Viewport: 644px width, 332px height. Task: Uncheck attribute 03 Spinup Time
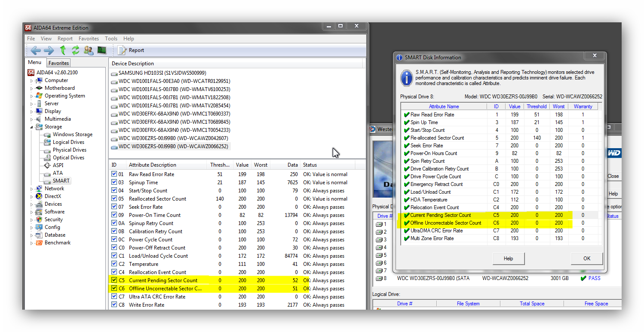[x=114, y=182]
